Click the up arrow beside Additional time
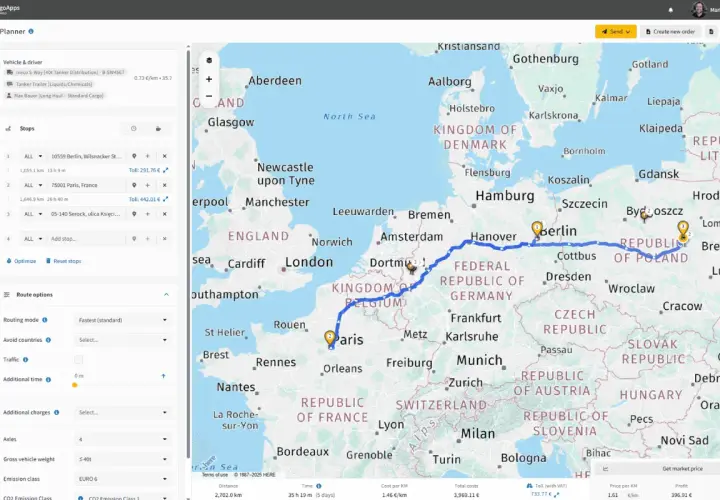This screenshot has height=500, width=720. tap(163, 376)
